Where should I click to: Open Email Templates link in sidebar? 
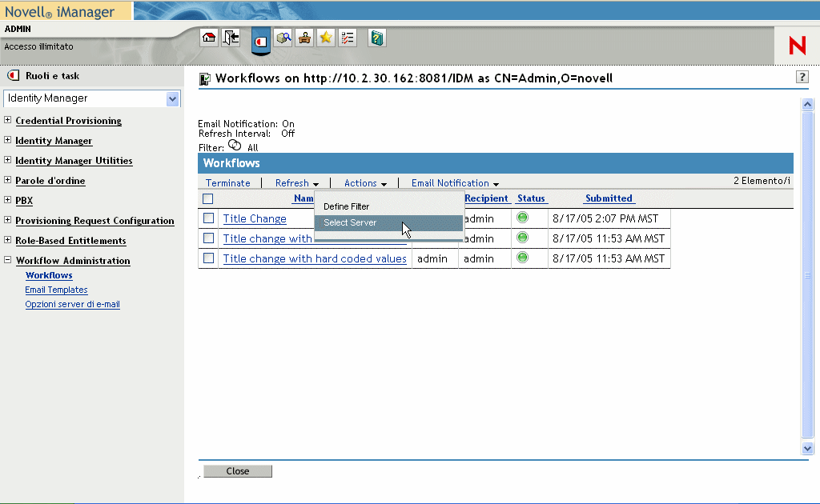pos(56,290)
